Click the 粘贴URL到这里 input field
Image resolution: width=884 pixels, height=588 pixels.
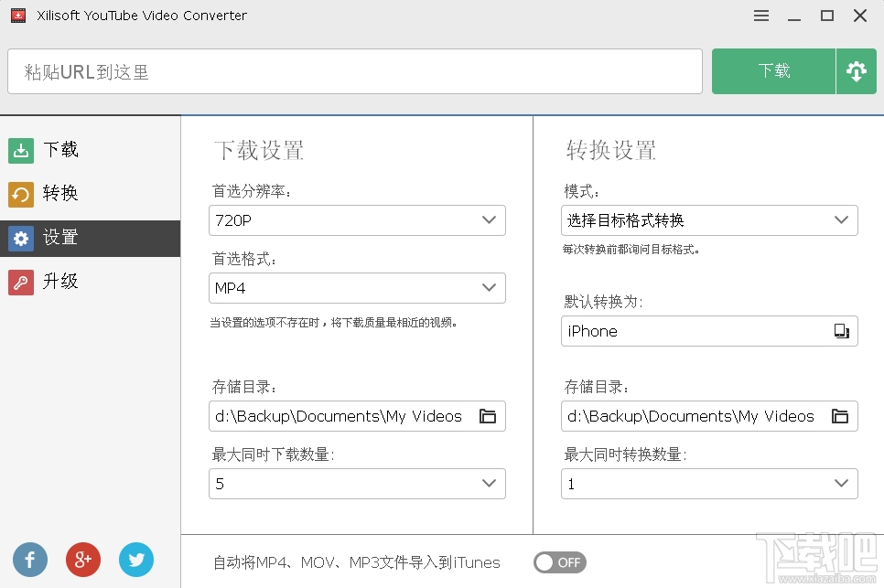point(355,71)
